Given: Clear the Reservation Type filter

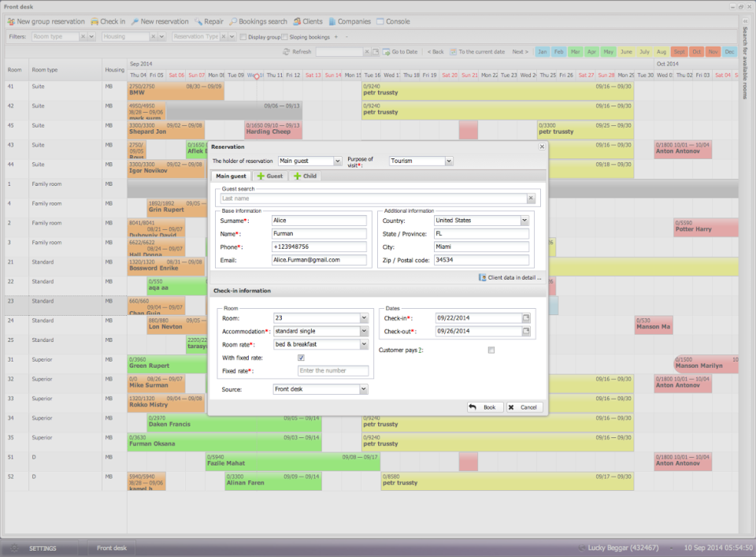Looking at the screenshot, I should pyautogui.click(x=223, y=37).
